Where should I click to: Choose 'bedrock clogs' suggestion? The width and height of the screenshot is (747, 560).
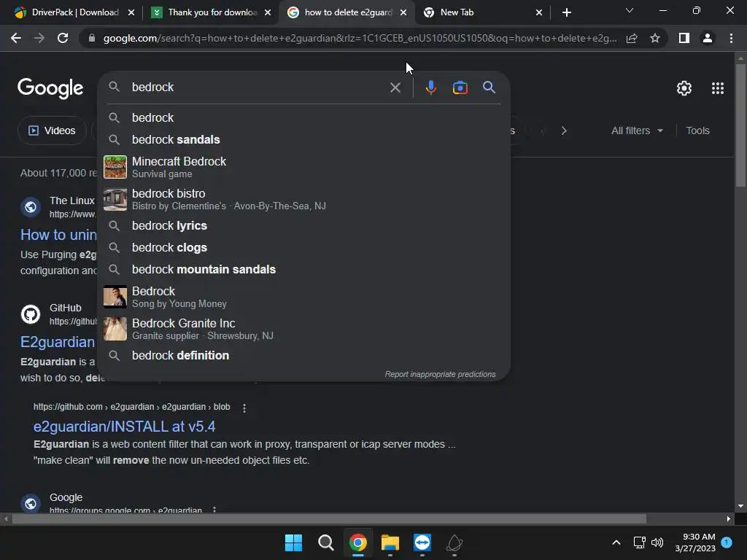point(304,248)
